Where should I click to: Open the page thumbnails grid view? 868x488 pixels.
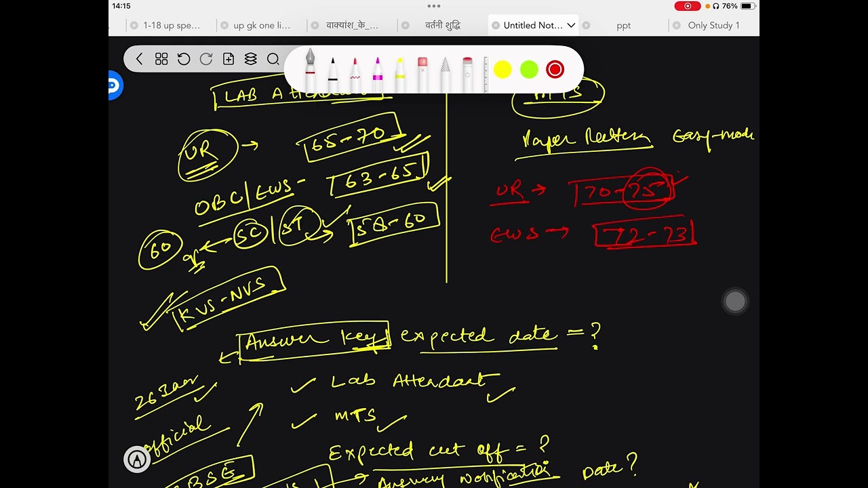pos(161,59)
